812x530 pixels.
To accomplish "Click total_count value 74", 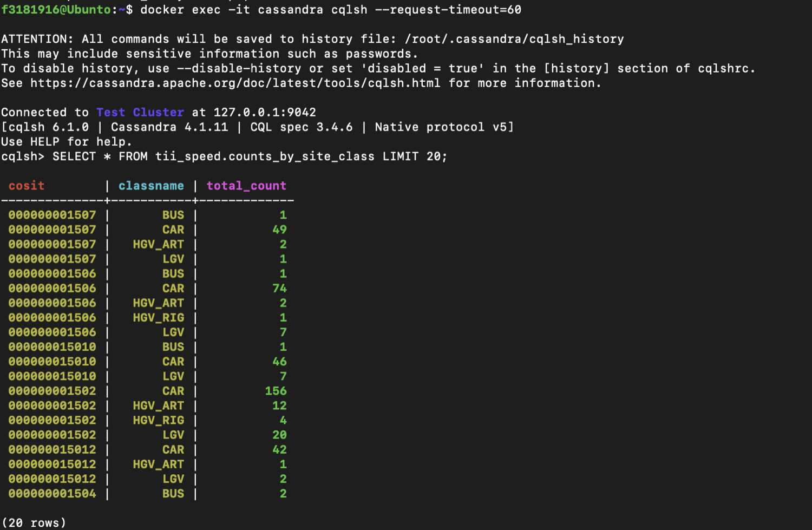I will pyautogui.click(x=279, y=288).
